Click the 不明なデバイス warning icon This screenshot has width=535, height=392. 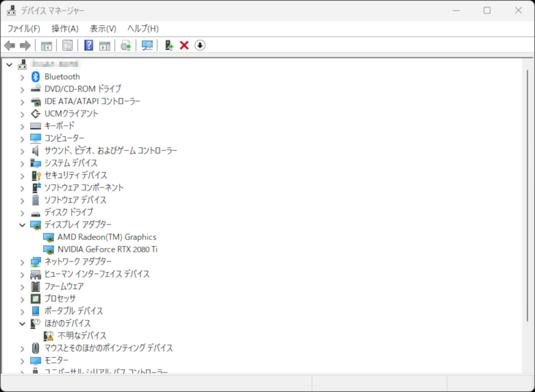coord(49,336)
